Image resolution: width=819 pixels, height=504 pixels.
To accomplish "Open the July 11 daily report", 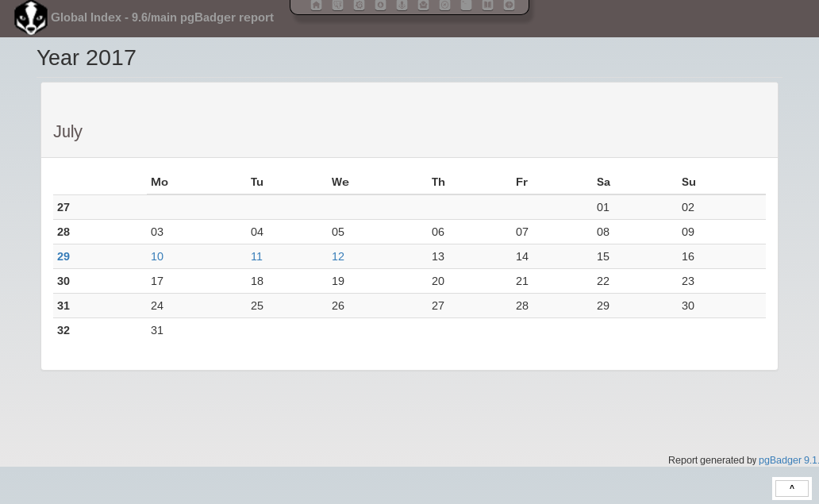I will point(256,256).
